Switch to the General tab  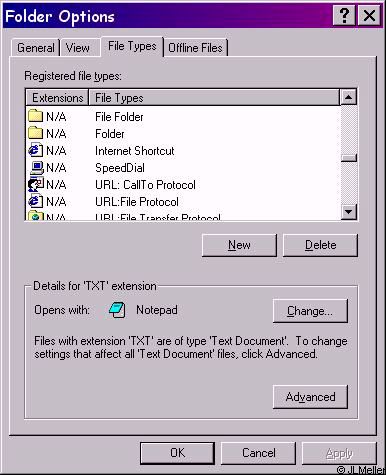(x=36, y=48)
